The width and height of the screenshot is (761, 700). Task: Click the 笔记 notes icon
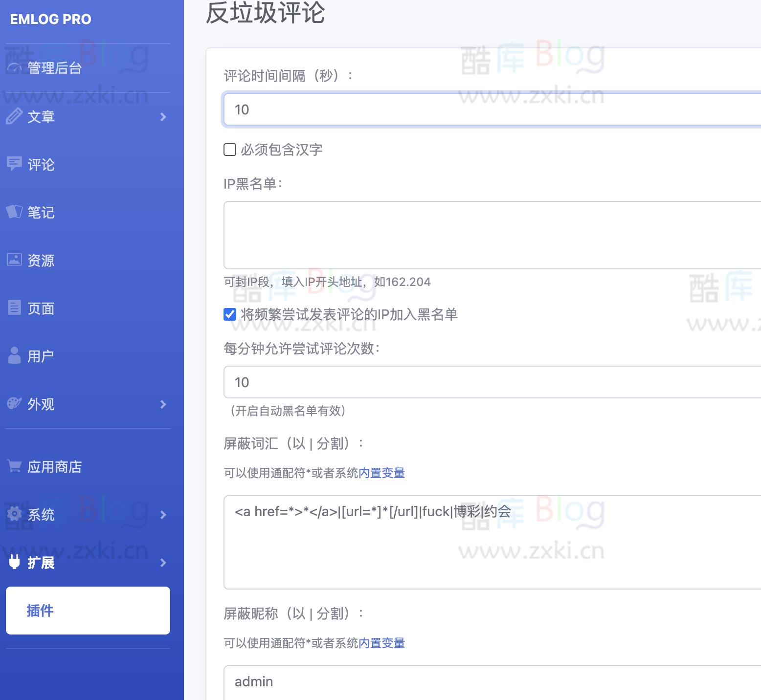(x=14, y=212)
